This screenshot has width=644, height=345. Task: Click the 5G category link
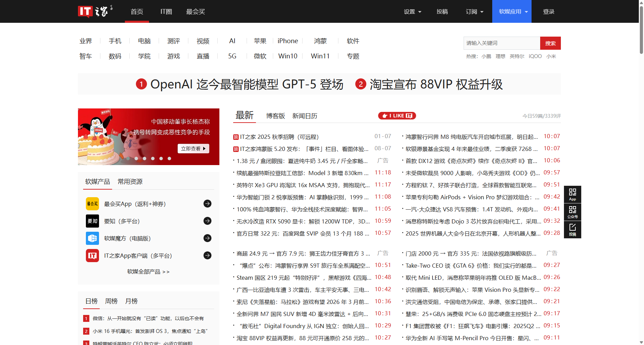coord(232,56)
